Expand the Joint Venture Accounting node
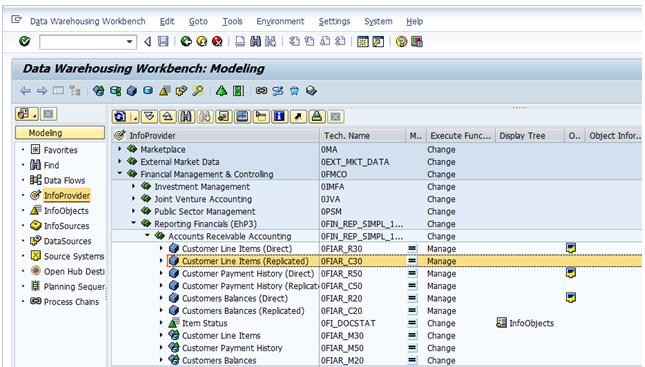Viewport: 645px width, 367px height. (133, 198)
